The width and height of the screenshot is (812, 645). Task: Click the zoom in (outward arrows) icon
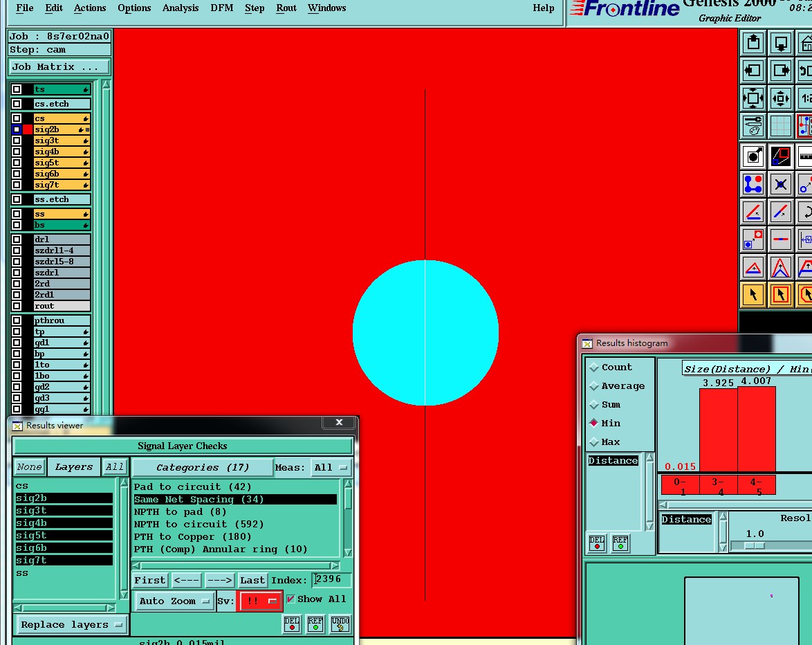coord(753,98)
